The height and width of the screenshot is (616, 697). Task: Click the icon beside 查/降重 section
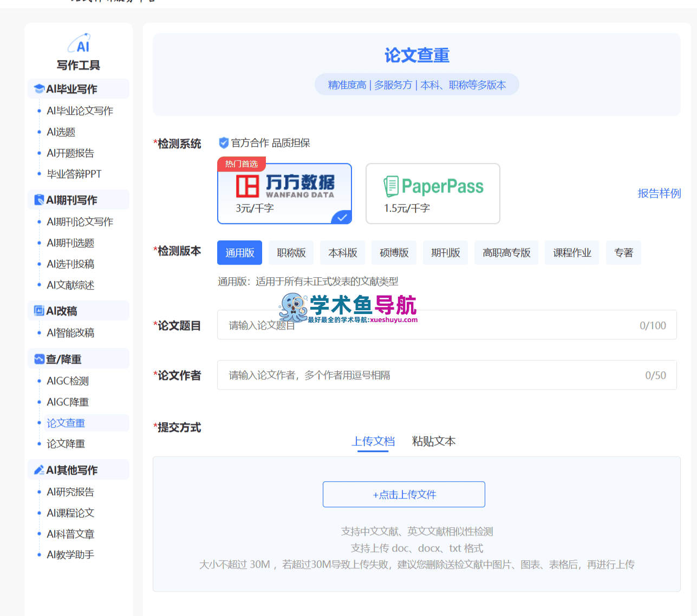click(x=39, y=359)
